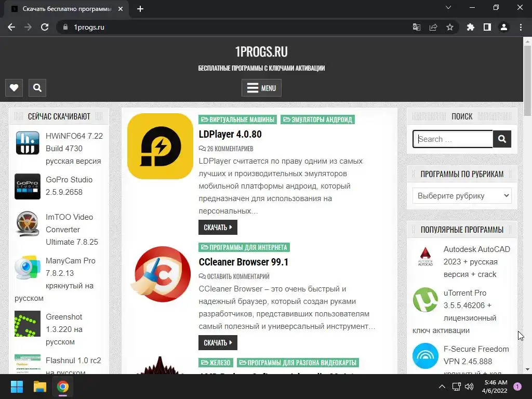This screenshot has width=532, height=399.
Task: Open 'GoPro Studio 2.5.9.2658' link
Action: pyautogui.click(x=69, y=186)
